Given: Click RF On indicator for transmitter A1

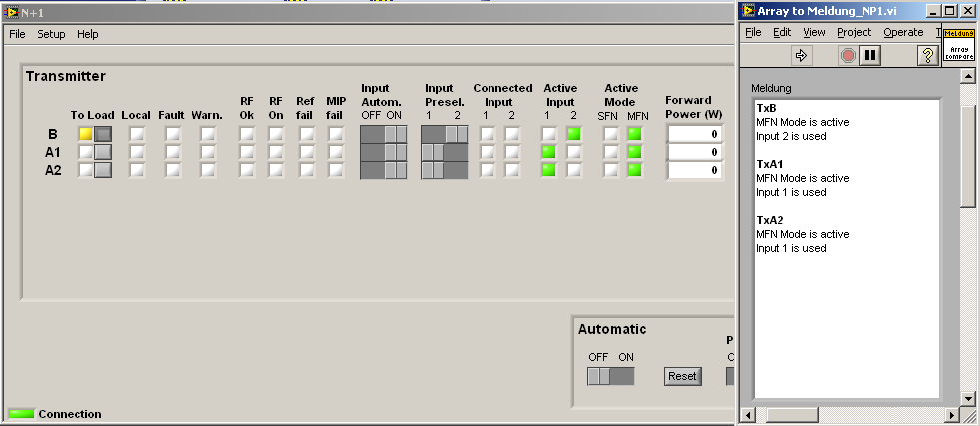Looking at the screenshot, I should (276, 152).
